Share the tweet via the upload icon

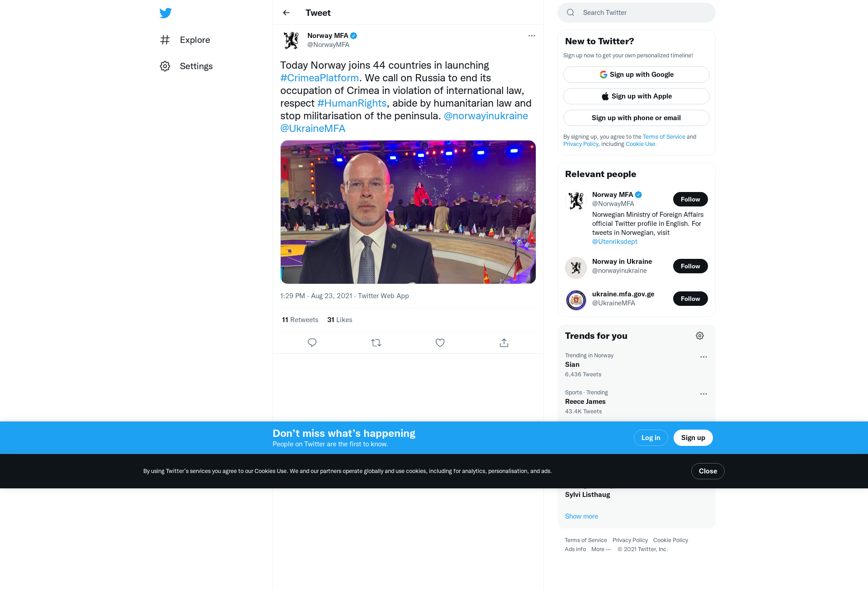pyautogui.click(x=504, y=342)
